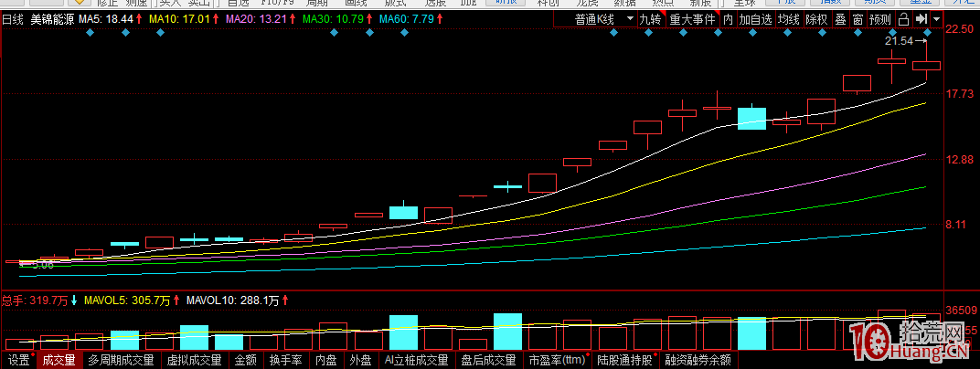This screenshot has width=980, height=369.
Task: Click the 预测 forecast button
Action: [879, 18]
